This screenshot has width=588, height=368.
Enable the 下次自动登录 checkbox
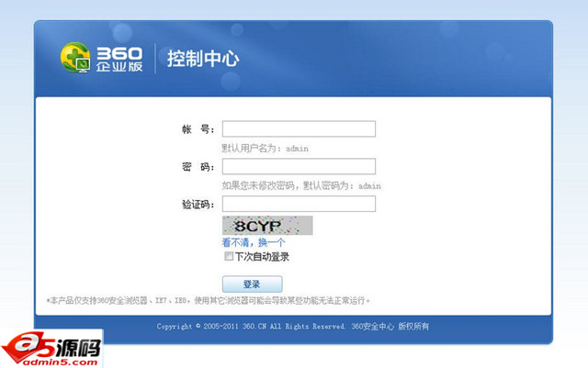click(x=229, y=256)
